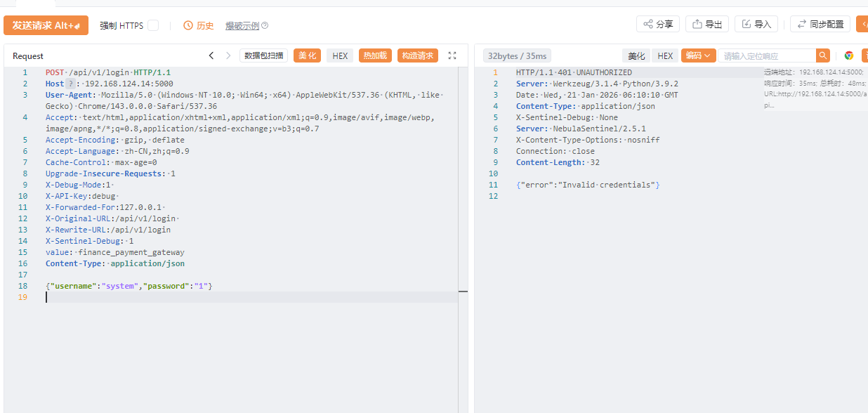Click the Request panel title
868x413 pixels.
(x=28, y=56)
